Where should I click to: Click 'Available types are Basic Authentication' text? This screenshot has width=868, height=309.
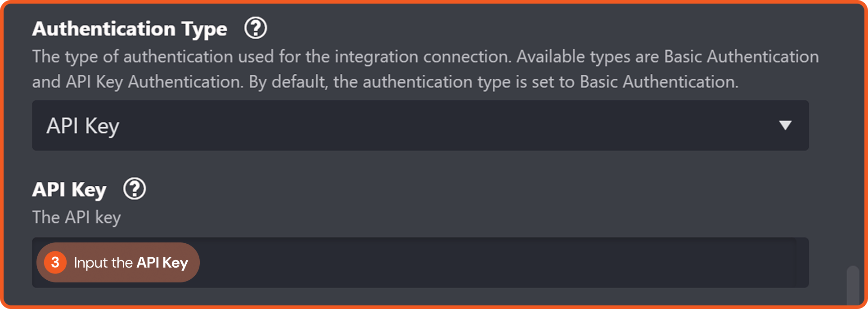tap(667, 57)
